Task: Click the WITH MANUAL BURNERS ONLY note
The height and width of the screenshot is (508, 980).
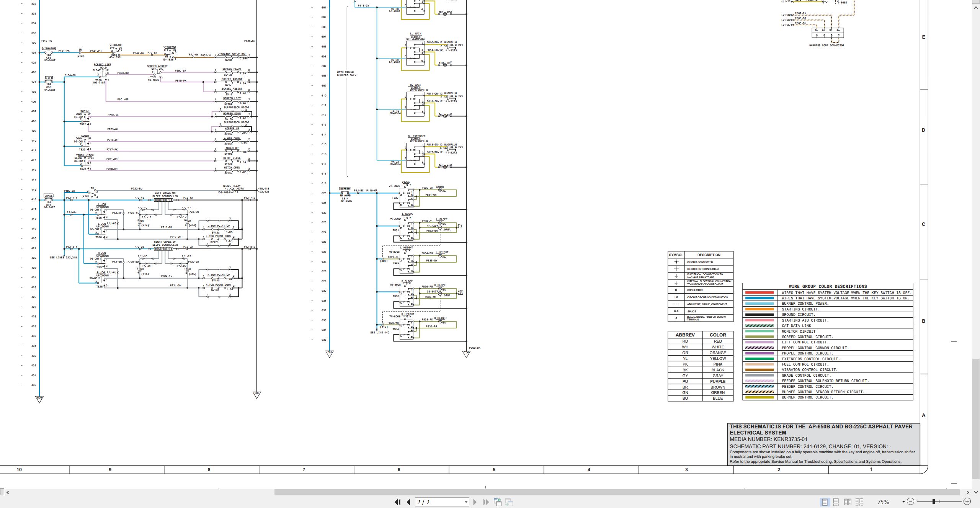Action: (346, 74)
